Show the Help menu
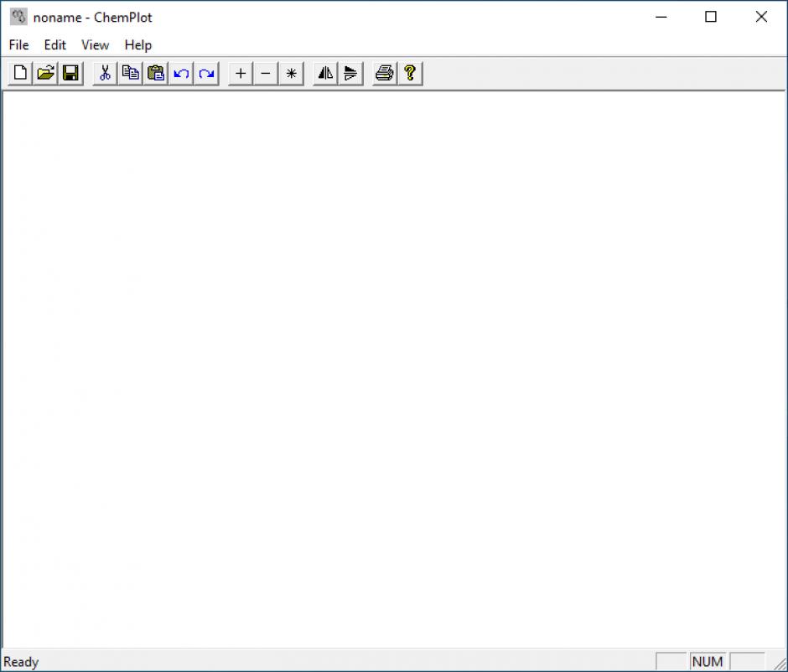This screenshot has height=672, width=788. tap(138, 45)
